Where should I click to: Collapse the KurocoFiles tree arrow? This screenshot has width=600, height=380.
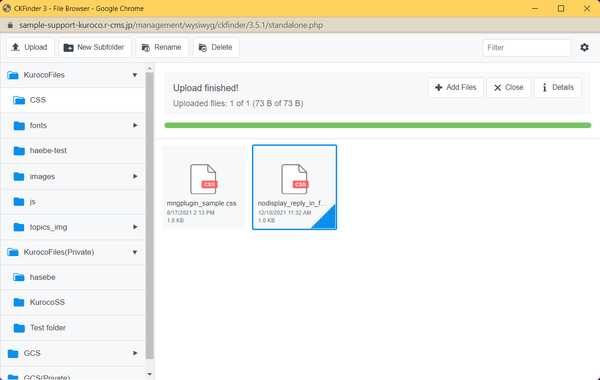pos(135,75)
